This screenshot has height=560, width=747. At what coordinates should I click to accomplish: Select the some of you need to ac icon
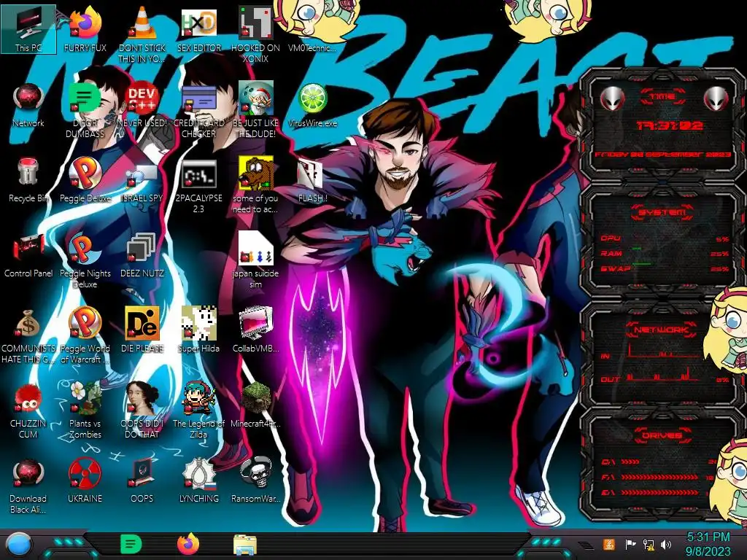click(256, 186)
